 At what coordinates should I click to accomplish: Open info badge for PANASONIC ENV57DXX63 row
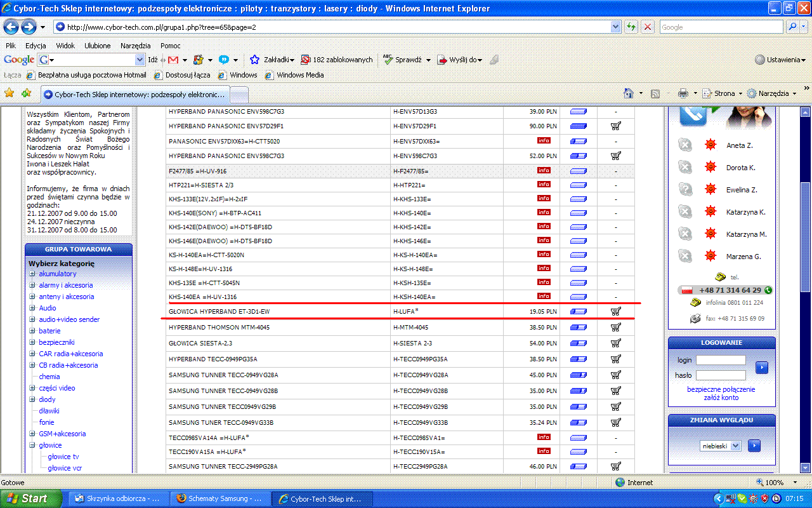(544, 140)
